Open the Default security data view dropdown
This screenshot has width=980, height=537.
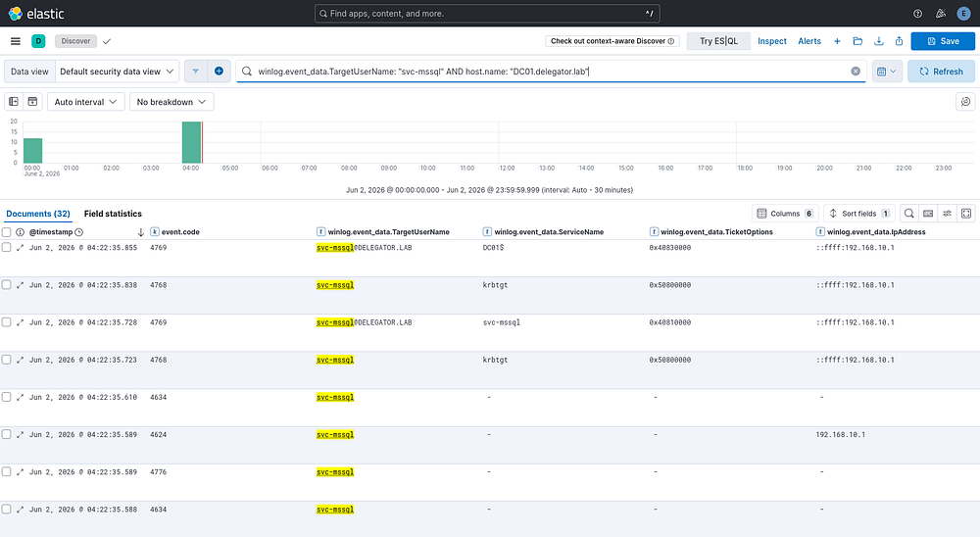[117, 72]
